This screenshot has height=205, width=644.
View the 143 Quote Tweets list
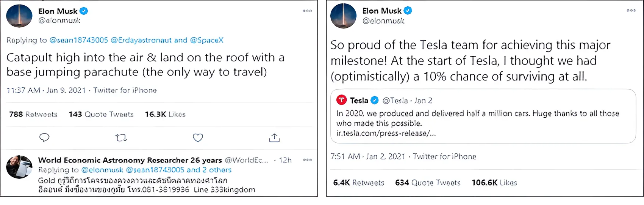101,114
